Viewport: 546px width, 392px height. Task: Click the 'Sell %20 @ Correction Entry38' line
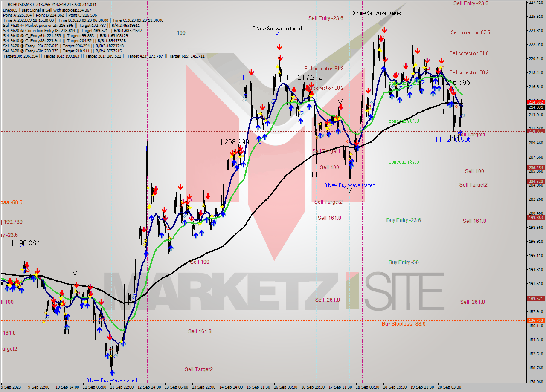click(73, 30)
